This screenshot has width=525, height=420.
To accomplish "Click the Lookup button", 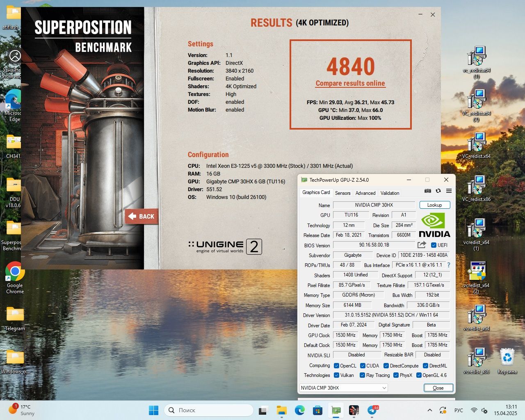I will coord(435,205).
